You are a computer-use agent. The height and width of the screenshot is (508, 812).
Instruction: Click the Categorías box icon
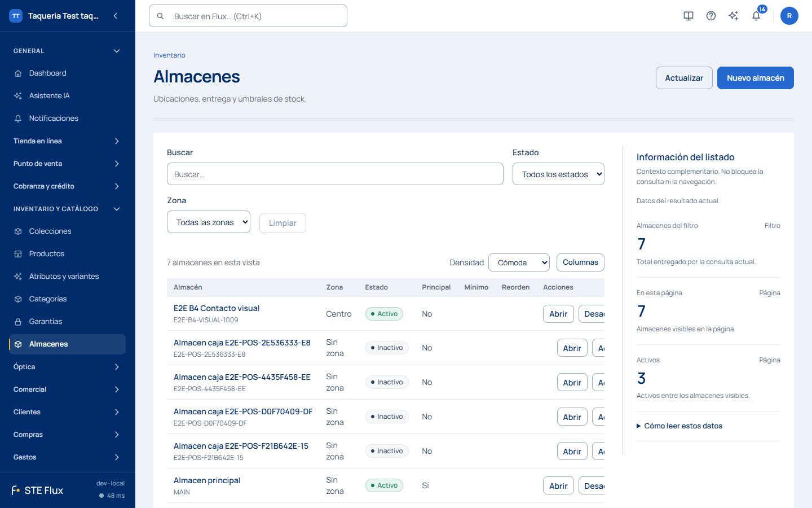(18, 299)
